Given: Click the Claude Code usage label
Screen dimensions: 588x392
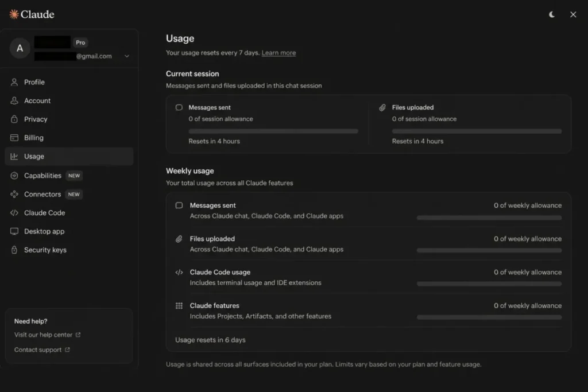Looking at the screenshot, I should pos(220,272).
